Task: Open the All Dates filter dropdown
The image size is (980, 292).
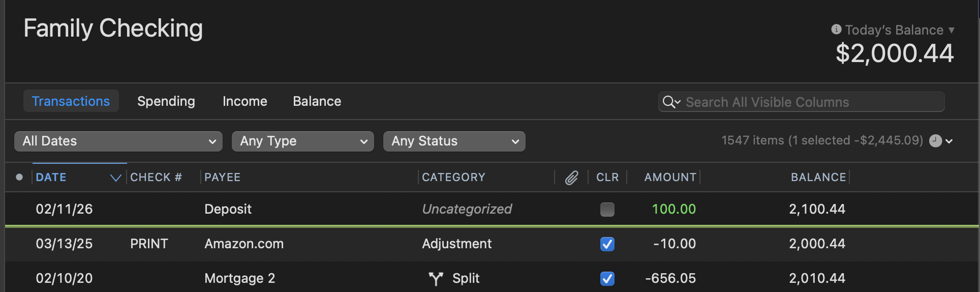Action: pyautogui.click(x=118, y=141)
